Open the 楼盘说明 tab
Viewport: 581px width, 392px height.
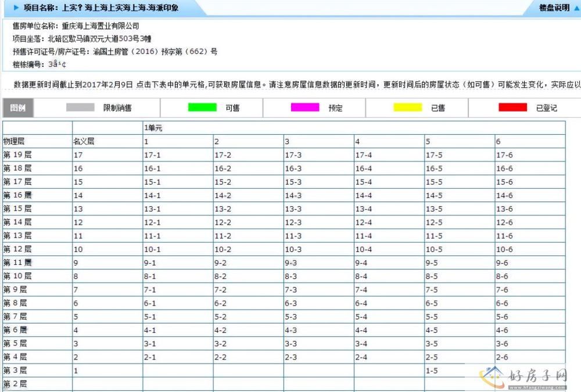click(554, 8)
